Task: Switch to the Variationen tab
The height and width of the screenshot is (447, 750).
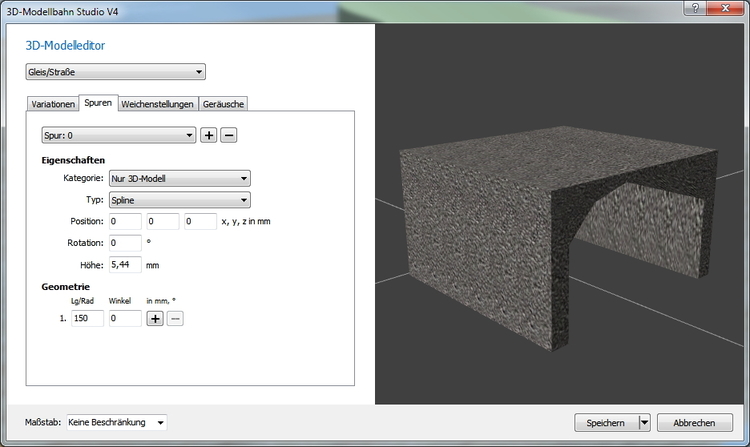Action: tap(53, 104)
